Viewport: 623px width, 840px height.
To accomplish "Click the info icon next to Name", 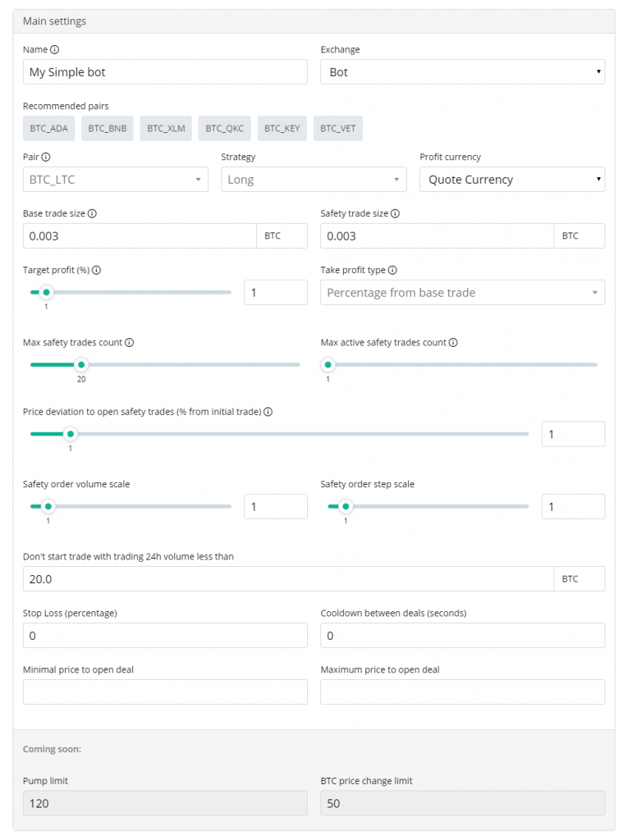I will click(55, 49).
